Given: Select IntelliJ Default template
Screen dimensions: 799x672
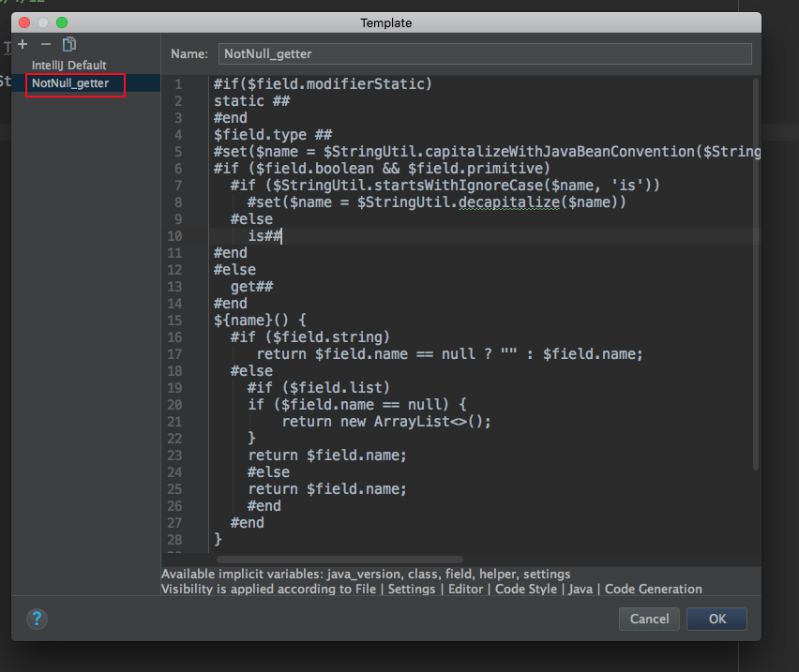Looking at the screenshot, I should click(68, 66).
